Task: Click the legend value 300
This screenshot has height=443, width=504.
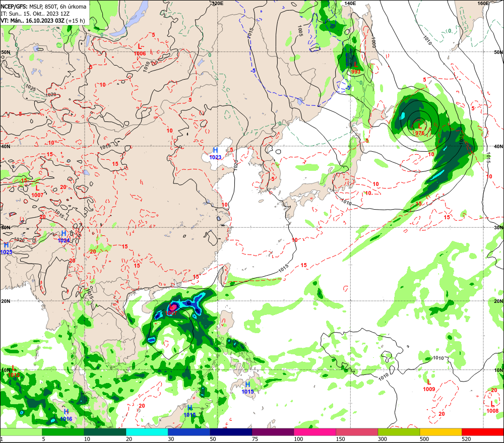Action: [x=383, y=439]
